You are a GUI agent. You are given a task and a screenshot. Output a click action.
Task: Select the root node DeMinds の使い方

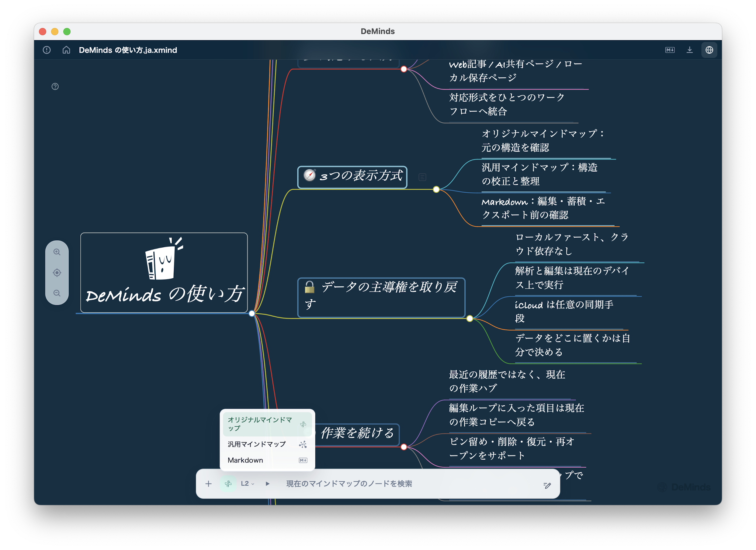[164, 273]
